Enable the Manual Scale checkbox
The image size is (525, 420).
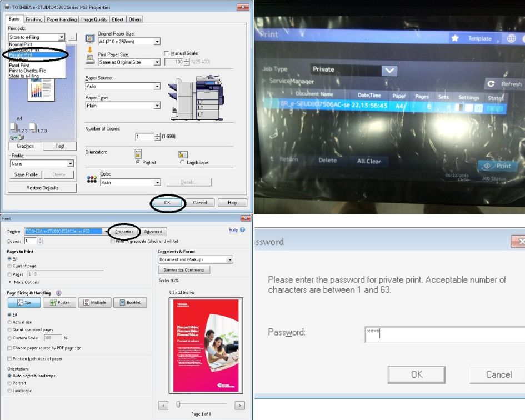pos(166,52)
